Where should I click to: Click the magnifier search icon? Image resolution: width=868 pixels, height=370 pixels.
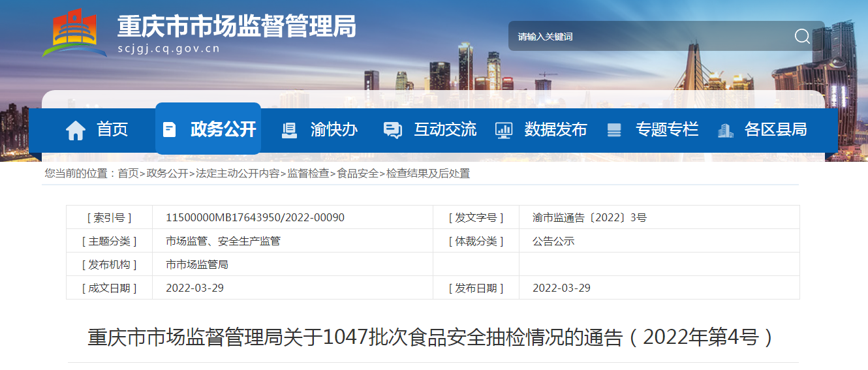point(802,37)
